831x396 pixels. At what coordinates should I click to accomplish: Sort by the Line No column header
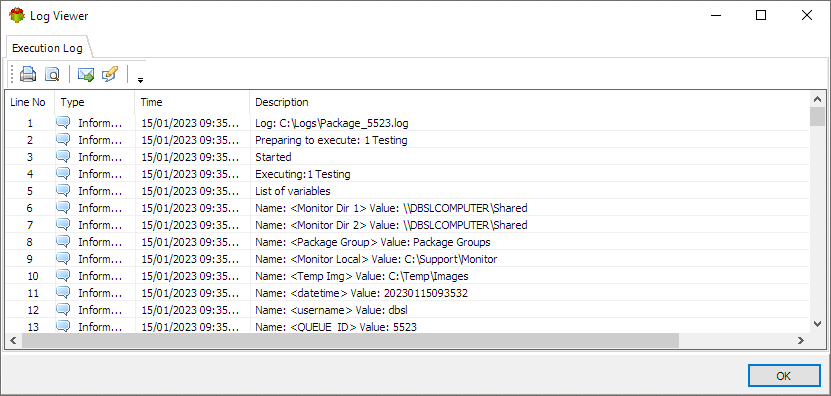[x=30, y=102]
